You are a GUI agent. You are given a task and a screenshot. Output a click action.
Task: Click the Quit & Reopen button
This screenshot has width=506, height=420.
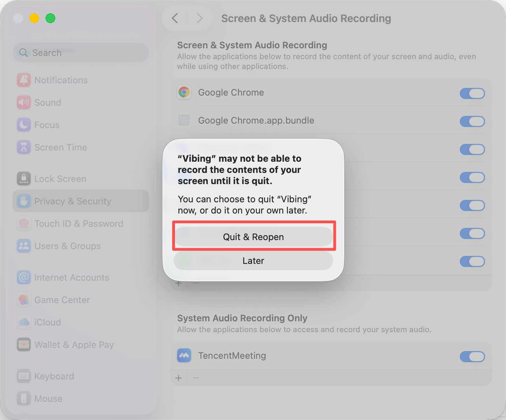(253, 237)
